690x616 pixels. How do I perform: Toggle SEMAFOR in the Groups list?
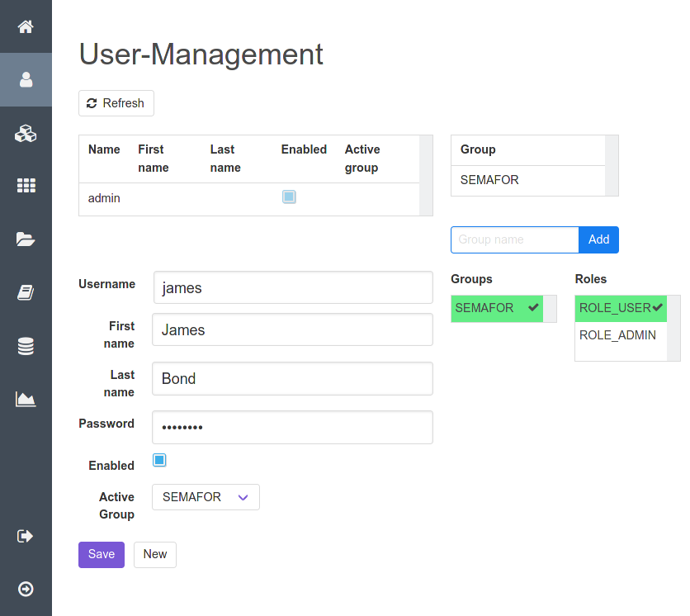(x=497, y=308)
